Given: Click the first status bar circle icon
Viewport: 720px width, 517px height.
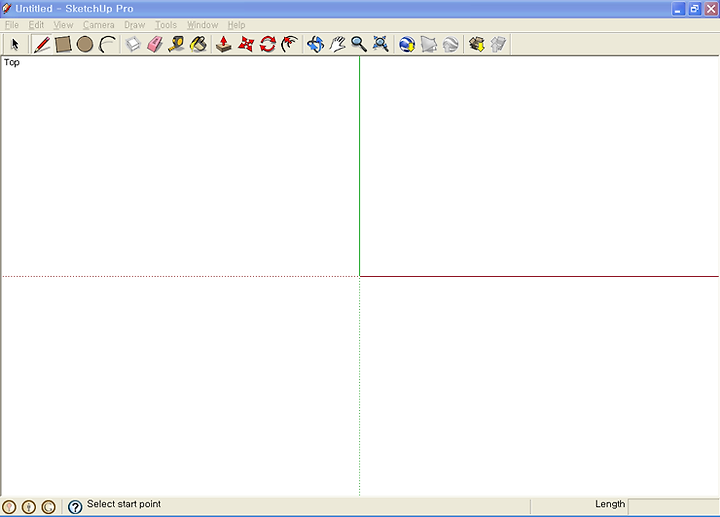Looking at the screenshot, I should pos(9,507).
